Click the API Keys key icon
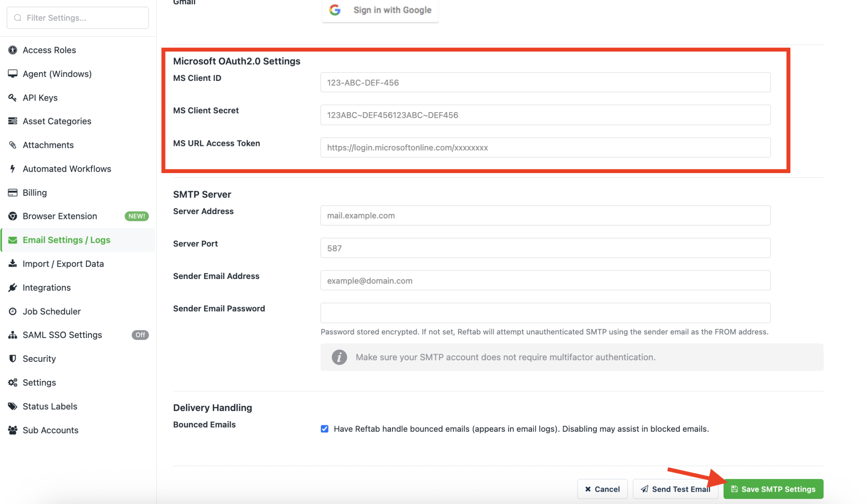867x504 pixels. pos(13,98)
